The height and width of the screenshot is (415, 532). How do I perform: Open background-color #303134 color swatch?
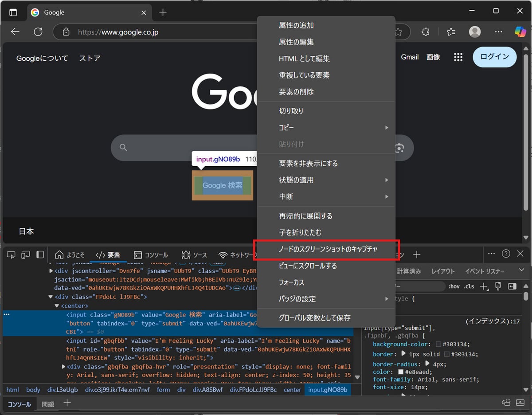pos(438,345)
